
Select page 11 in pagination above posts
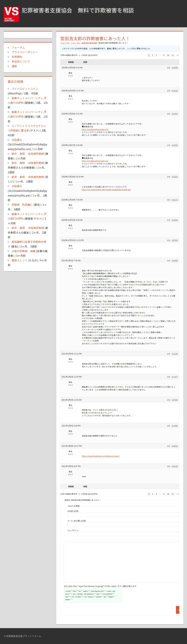pos(173,55)
